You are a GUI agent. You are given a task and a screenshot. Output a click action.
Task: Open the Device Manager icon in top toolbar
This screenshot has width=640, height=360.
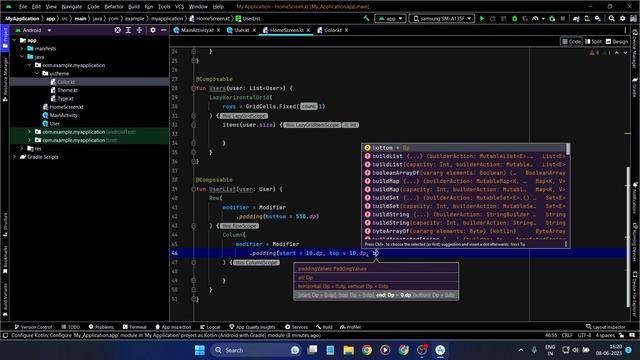pyautogui.click(x=587, y=18)
